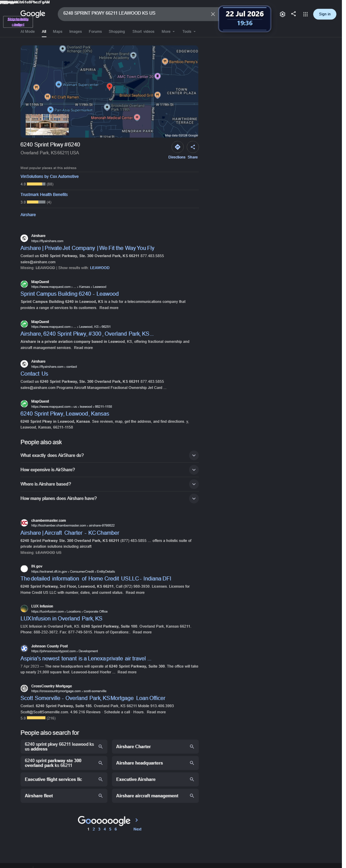Go to the Next results page
The image size is (346, 868).
[x=137, y=829]
